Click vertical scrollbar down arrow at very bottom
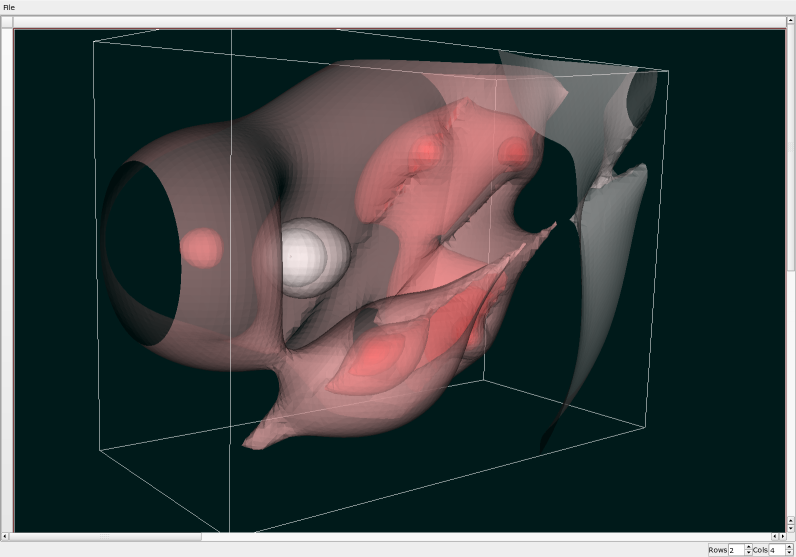The width and height of the screenshot is (796, 557). click(x=790, y=528)
